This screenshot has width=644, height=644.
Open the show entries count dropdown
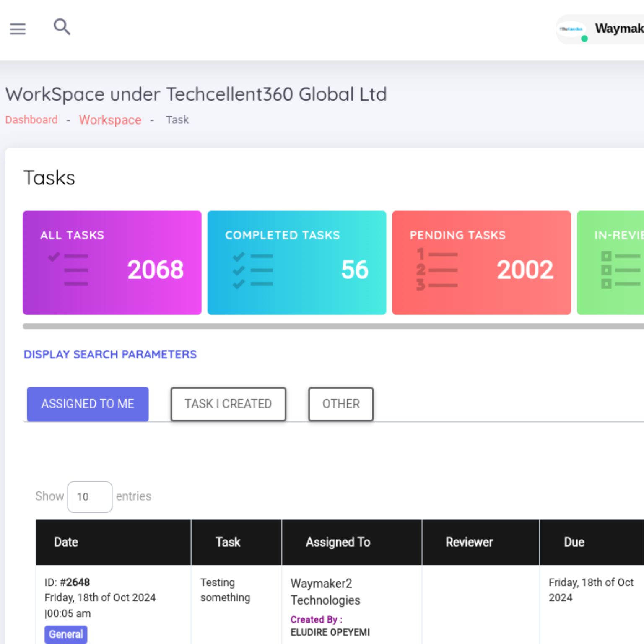pyautogui.click(x=89, y=497)
